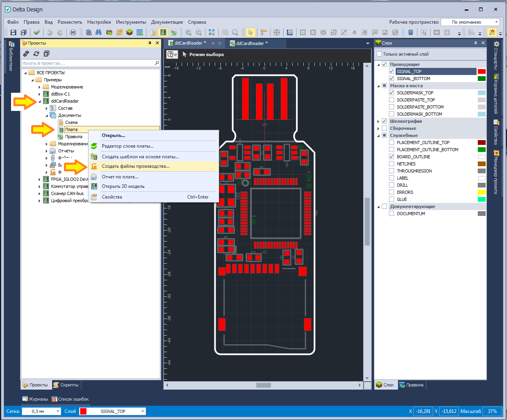Toggle the magnet snap icon

[x=492, y=32]
